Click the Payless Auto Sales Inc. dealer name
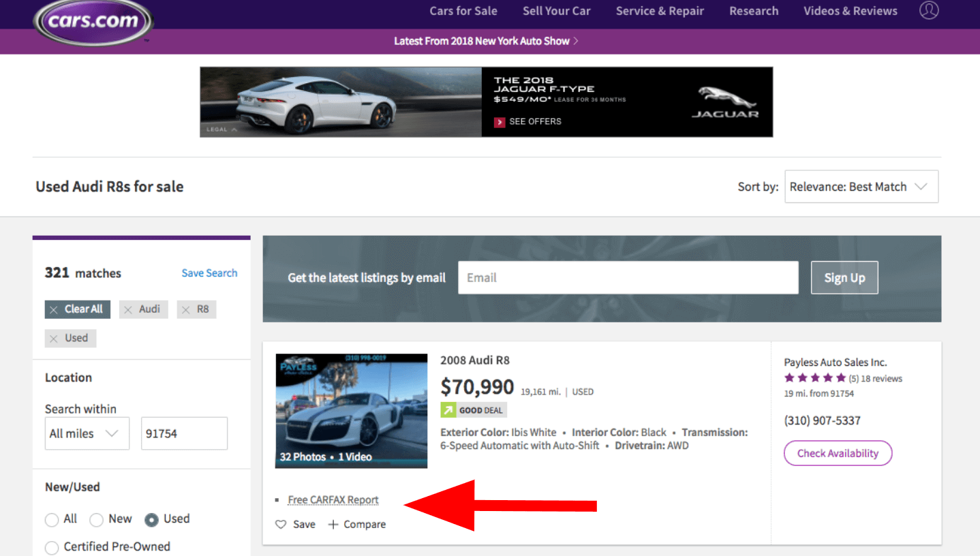Image resolution: width=980 pixels, height=556 pixels. tap(836, 362)
